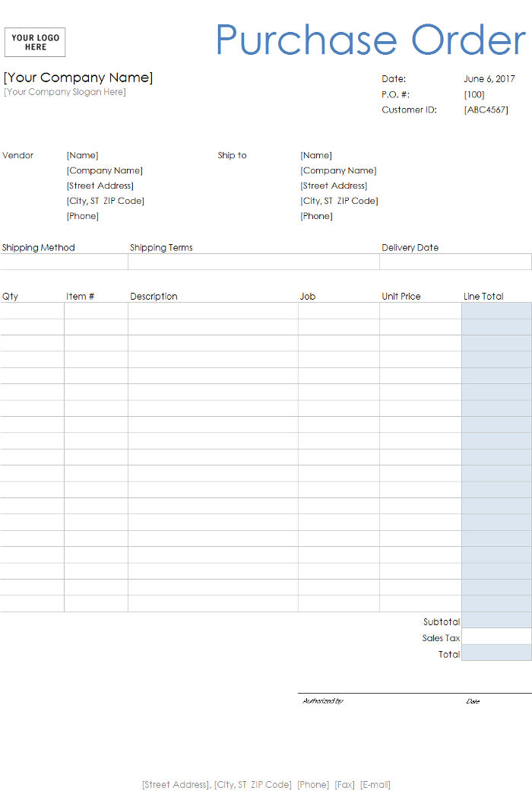Image resolution: width=532 pixels, height=791 pixels.
Task: Click the Authorized by signature label
Action: (323, 701)
